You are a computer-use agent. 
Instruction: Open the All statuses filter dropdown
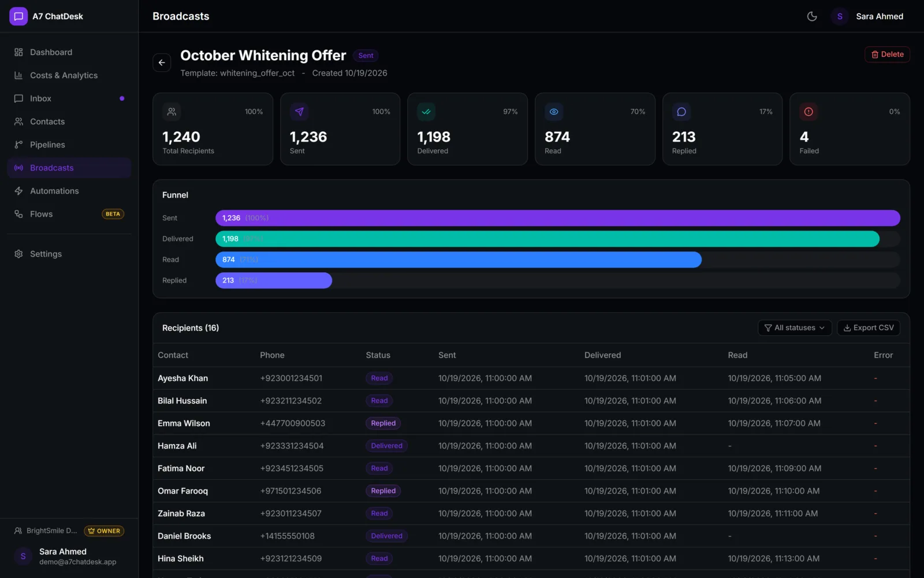(795, 328)
